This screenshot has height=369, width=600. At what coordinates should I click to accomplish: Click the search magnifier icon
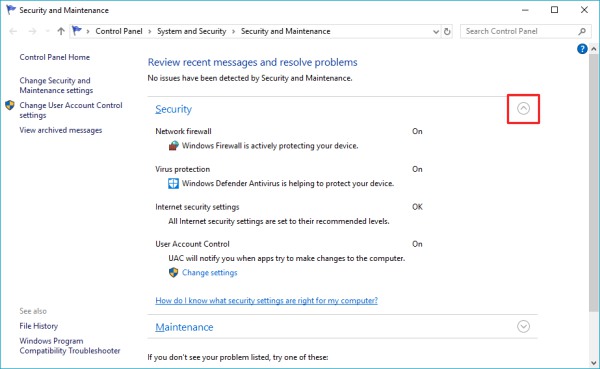pos(582,31)
